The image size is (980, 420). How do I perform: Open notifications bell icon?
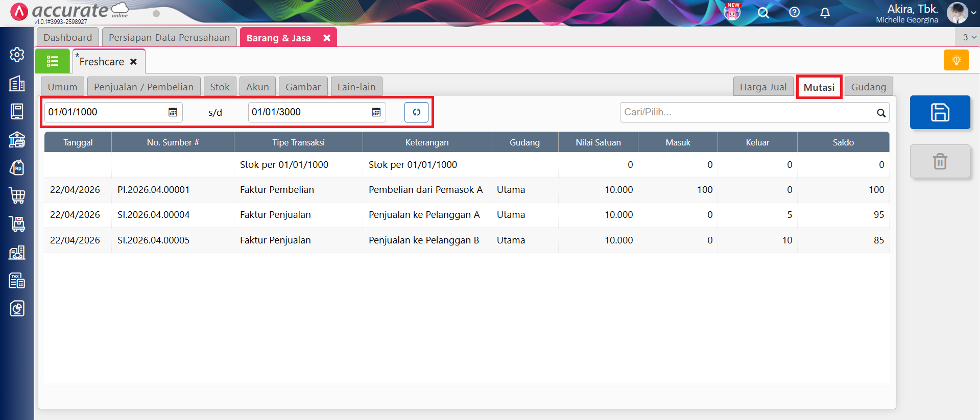click(825, 13)
